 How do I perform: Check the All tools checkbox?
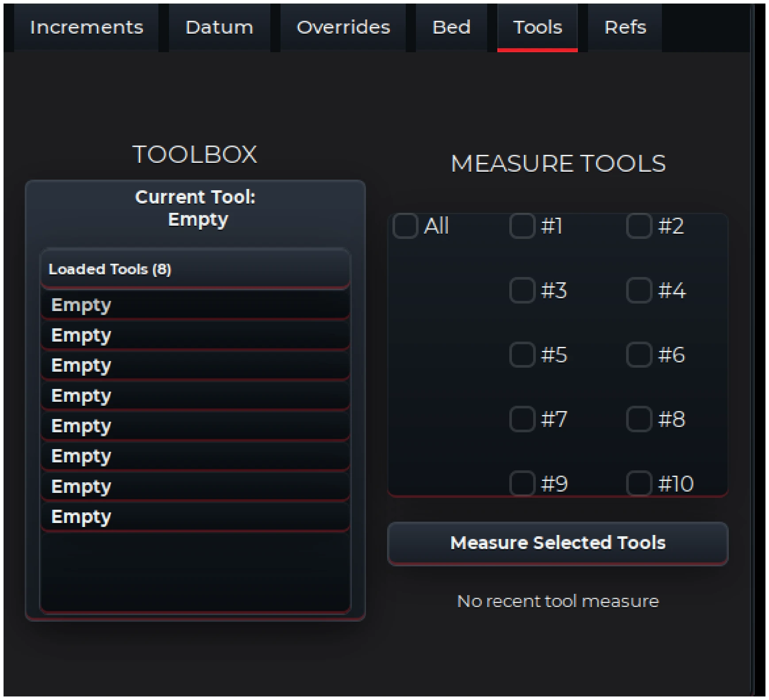[x=405, y=226]
